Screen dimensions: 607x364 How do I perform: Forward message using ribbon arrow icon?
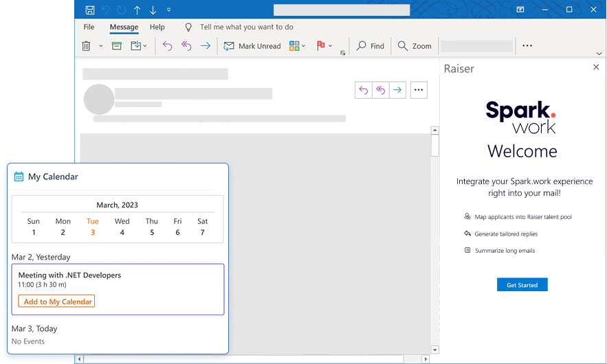tap(206, 46)
